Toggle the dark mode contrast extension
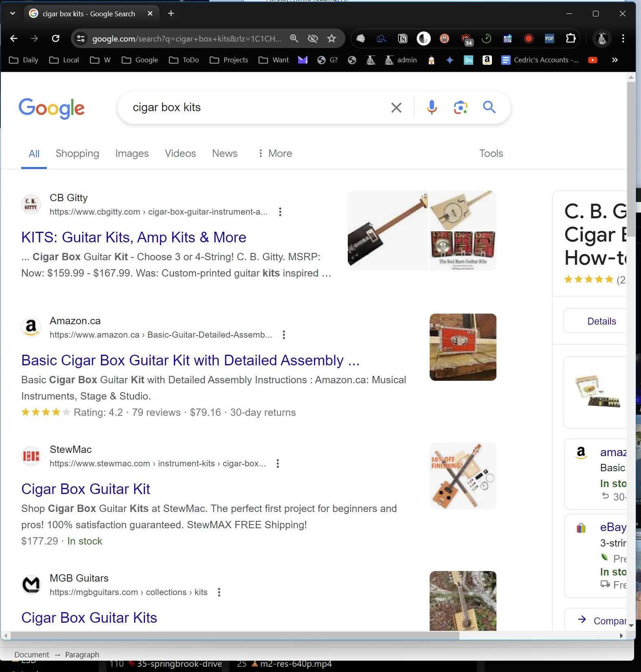 pos(424,39)
